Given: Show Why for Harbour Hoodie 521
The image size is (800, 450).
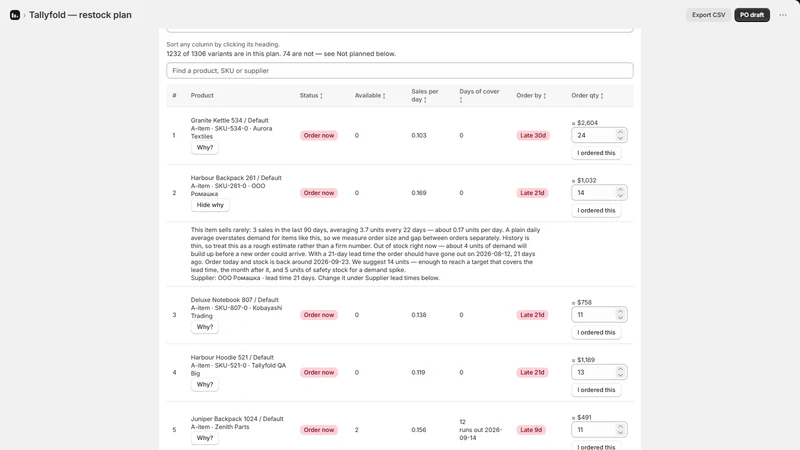Looking at the screenshot, I should (x=205, y=385).
